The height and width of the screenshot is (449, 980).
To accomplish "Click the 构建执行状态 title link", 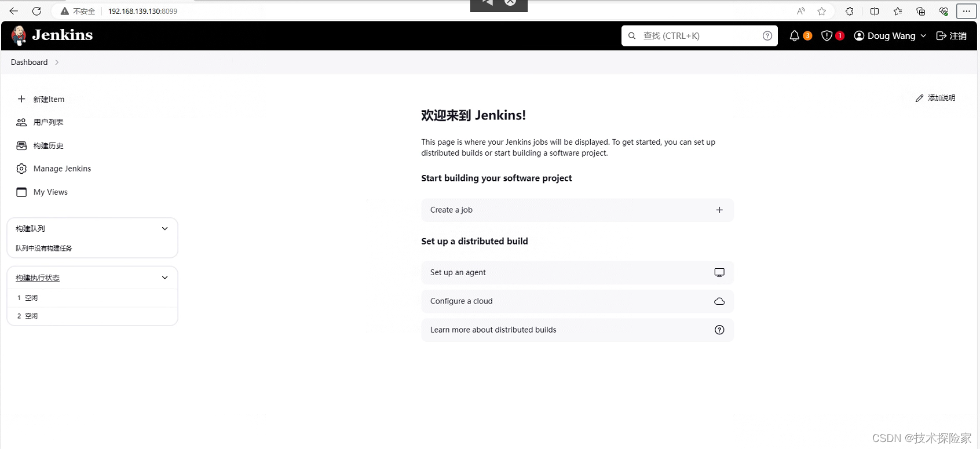I will 38,278.
